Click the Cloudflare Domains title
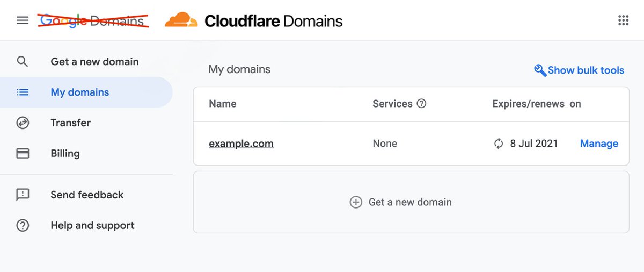The width and height of the screenshot is (644, 272). click(273, 21)
